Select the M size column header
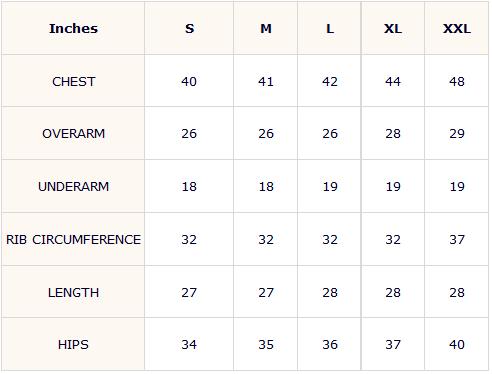This screenshot has height=374, width=492. click(266, 29)
